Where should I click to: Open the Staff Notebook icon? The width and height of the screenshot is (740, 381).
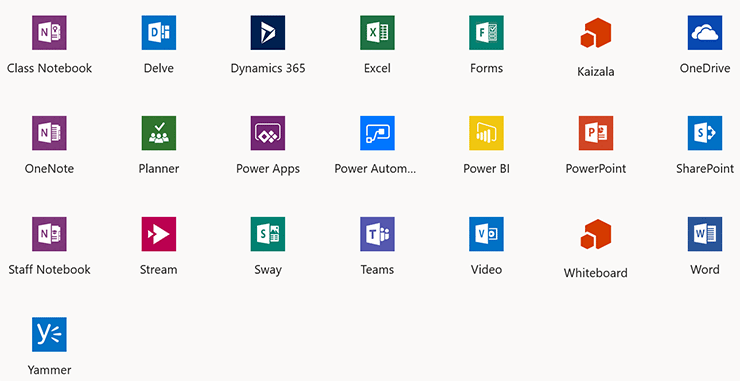pos(49,234)
